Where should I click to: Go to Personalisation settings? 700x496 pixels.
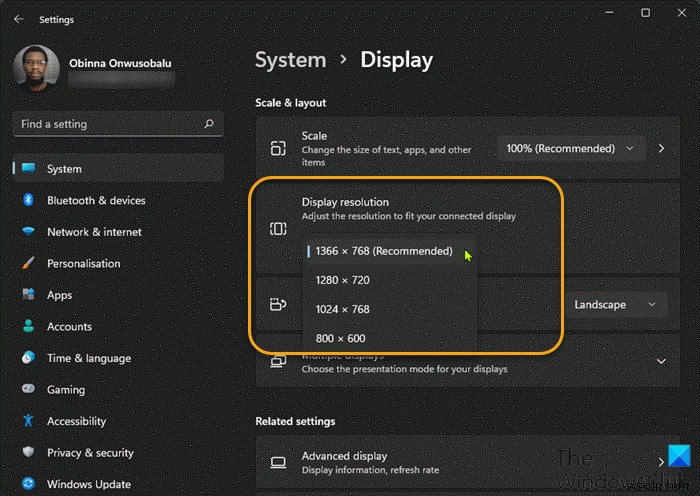pos(83,264)
